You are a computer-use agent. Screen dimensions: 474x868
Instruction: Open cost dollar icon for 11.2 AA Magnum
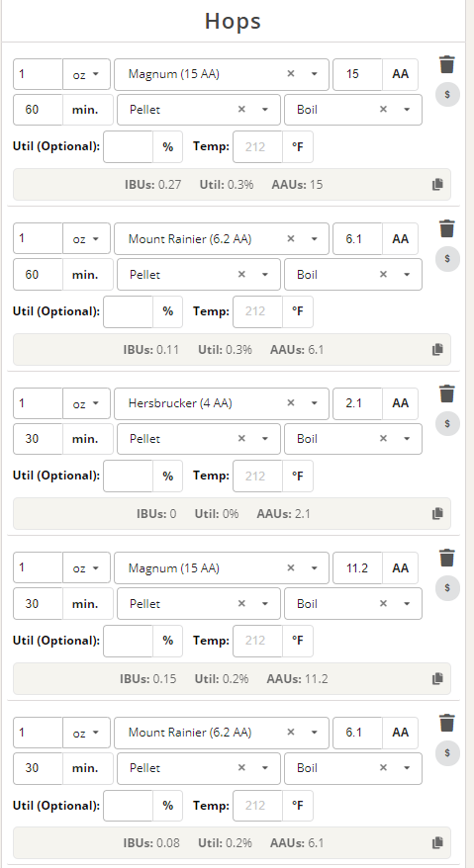(447, 587)
